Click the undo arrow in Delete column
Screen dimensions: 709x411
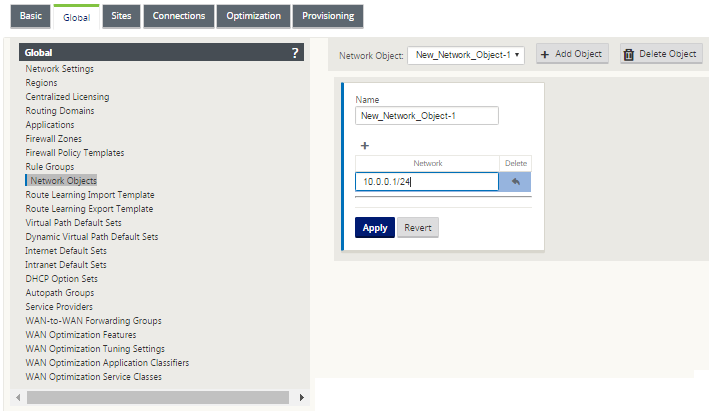coord(515,182)
